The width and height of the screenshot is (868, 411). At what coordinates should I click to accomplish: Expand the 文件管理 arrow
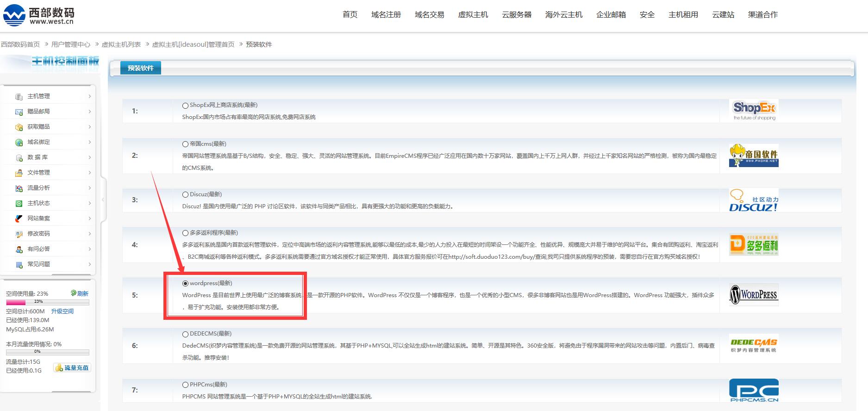pos(89,173)
